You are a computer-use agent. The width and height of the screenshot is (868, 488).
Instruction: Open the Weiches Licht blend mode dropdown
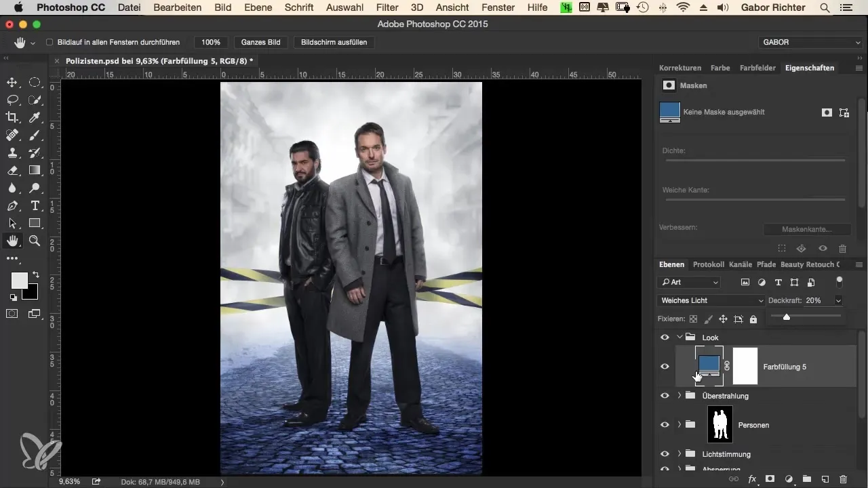pyautogui.click(x=711, y=300)
